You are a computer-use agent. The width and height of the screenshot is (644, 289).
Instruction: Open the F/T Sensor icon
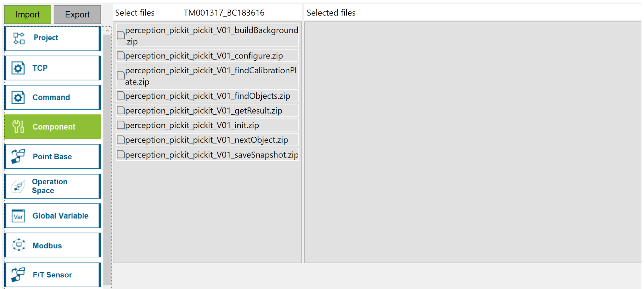(x=18, y=274)
